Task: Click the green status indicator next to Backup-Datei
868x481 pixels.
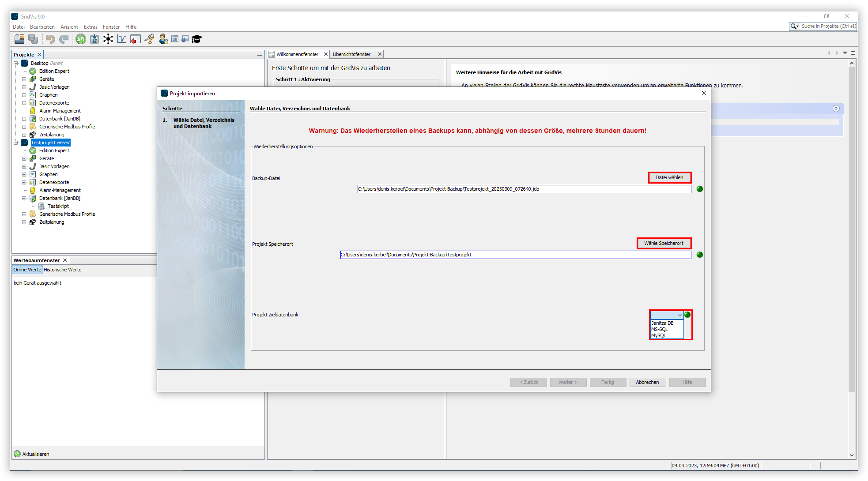Action: click(699, 188)
